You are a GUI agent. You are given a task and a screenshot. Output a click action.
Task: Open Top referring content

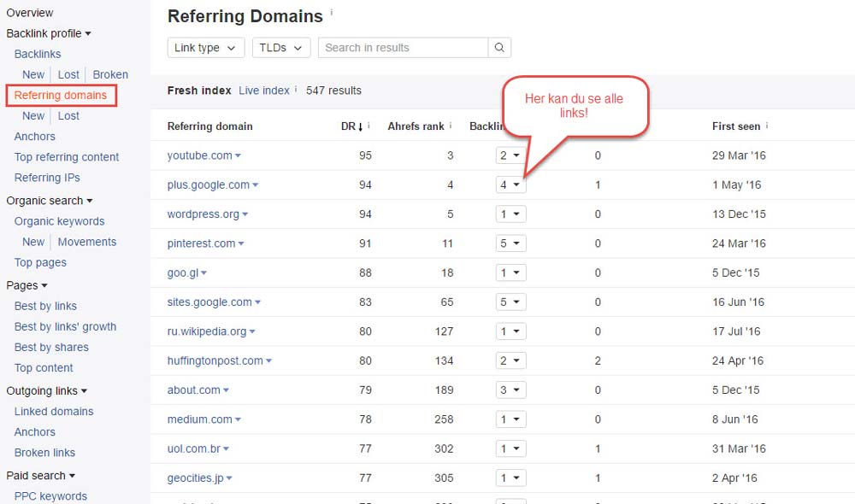click(67, 157)
